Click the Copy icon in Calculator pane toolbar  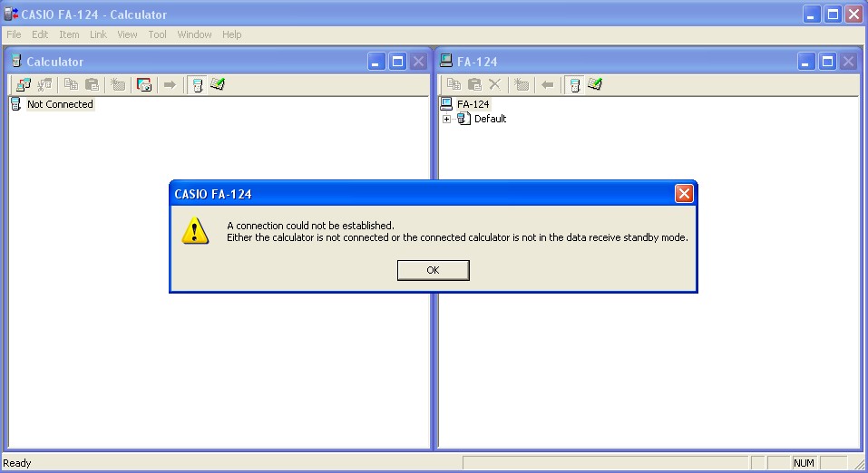tap(71, 84)
